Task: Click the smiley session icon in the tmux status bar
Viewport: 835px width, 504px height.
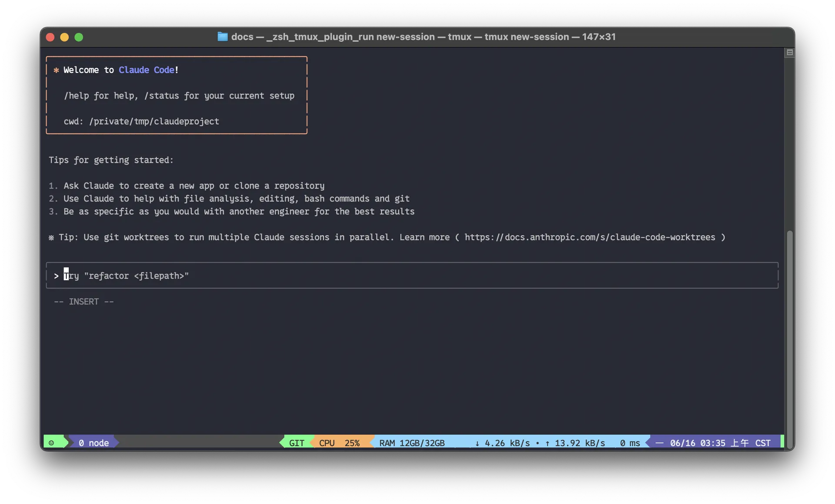Action: (51, 443)
